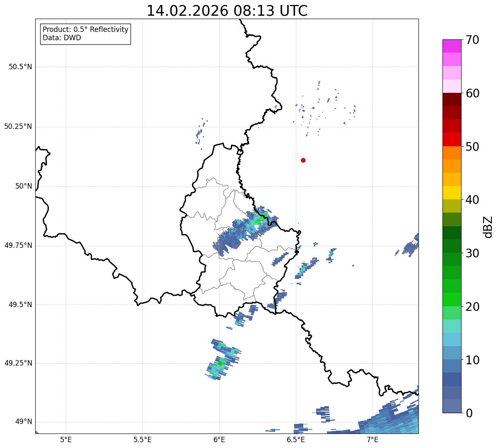Click the colorbar '40' tick label
This screenshot has height=448, width=498.
473,200
